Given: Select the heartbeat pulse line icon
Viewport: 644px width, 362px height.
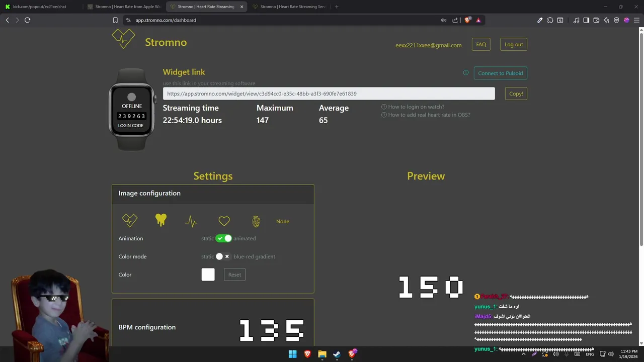Looking at the screenshot, I should [191, 221].
